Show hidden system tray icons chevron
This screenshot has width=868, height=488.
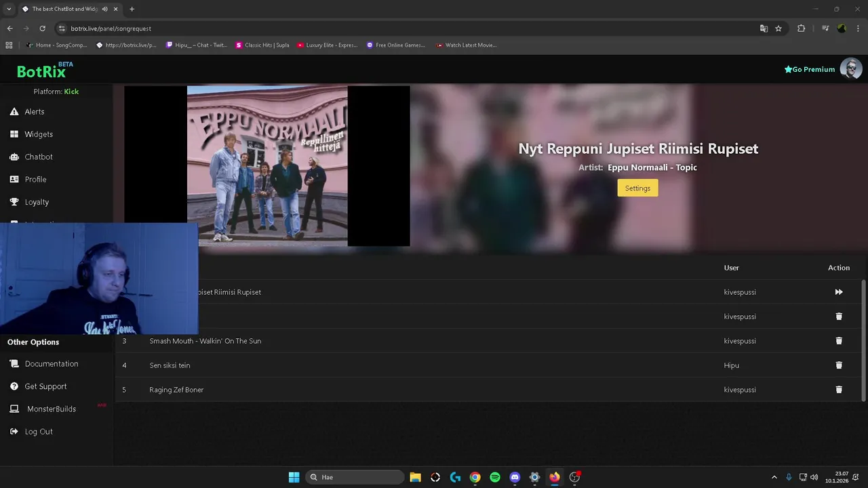[x=774, y=477]
